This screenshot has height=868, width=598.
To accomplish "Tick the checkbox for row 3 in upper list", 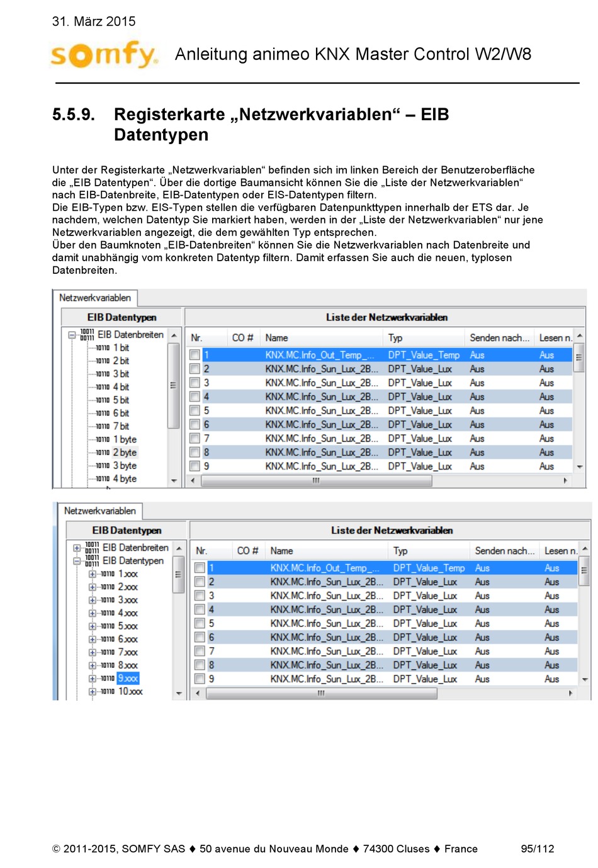I will pyautogui.click(x=195, y=383).
